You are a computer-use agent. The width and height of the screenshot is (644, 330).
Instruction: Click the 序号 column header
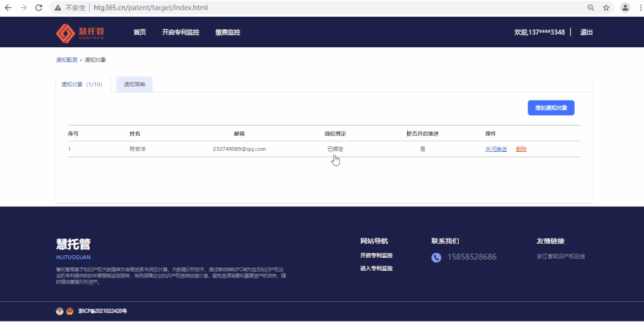click(73, 133)
